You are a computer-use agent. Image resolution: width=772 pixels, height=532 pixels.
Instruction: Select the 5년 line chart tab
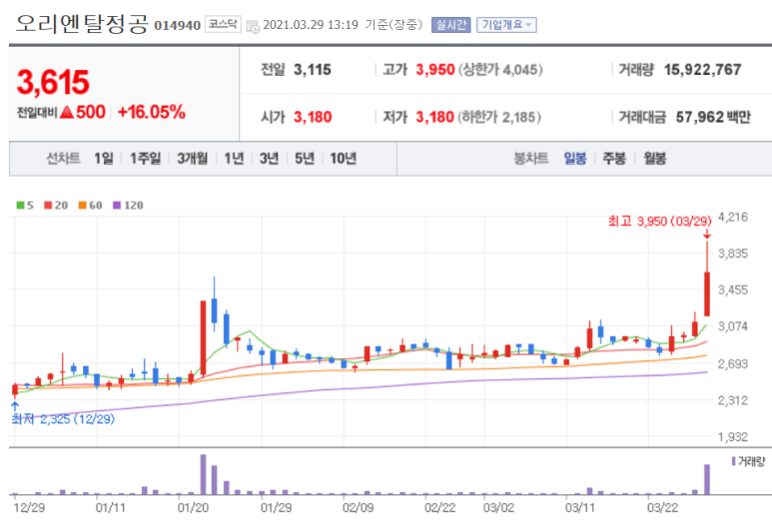click(305, 159)
